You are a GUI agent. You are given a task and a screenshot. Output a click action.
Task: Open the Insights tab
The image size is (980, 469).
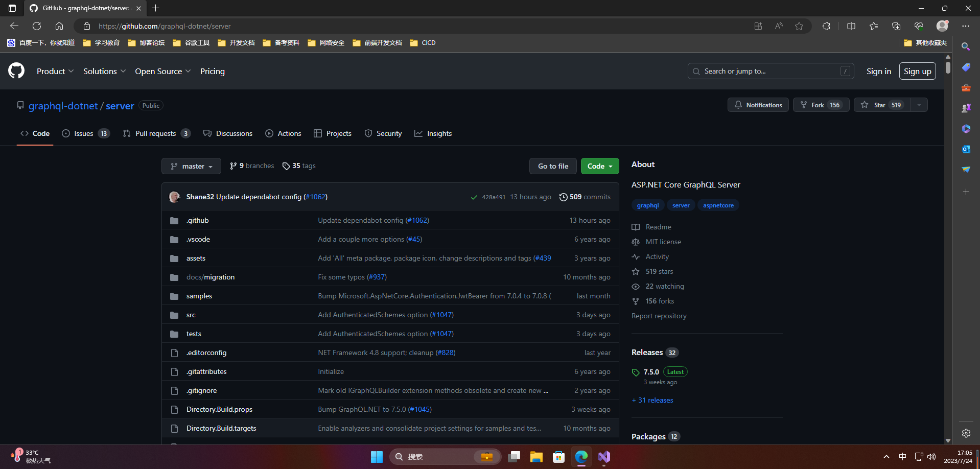pos(433,133)
